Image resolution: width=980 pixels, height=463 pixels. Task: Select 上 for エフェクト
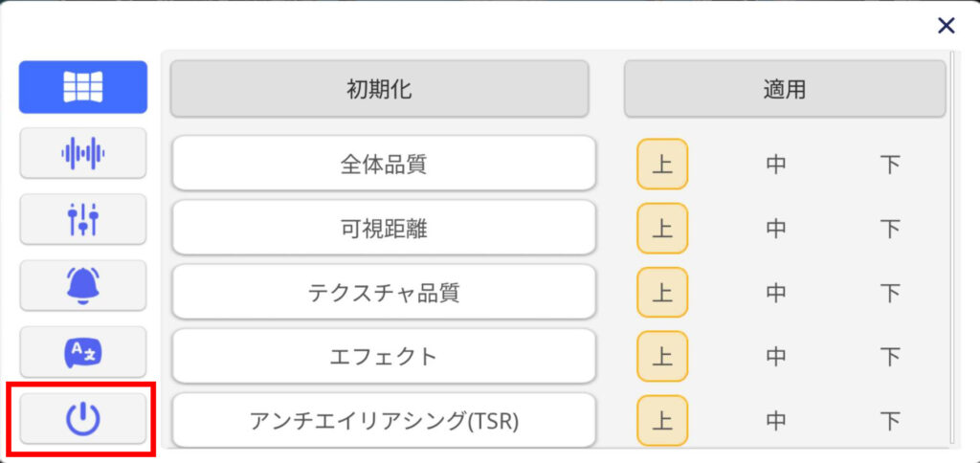point(662,357)
